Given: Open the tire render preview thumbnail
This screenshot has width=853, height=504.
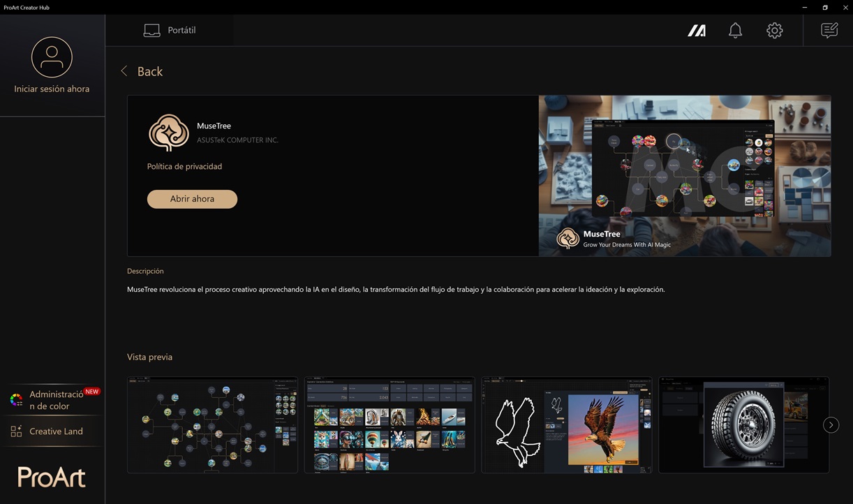Looking at the screenshot, I should pyautogui.click(x=743, y=424).
